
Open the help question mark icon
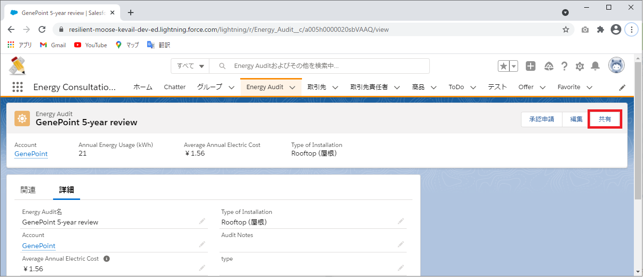pyautogui.click(x=564, y=66)
